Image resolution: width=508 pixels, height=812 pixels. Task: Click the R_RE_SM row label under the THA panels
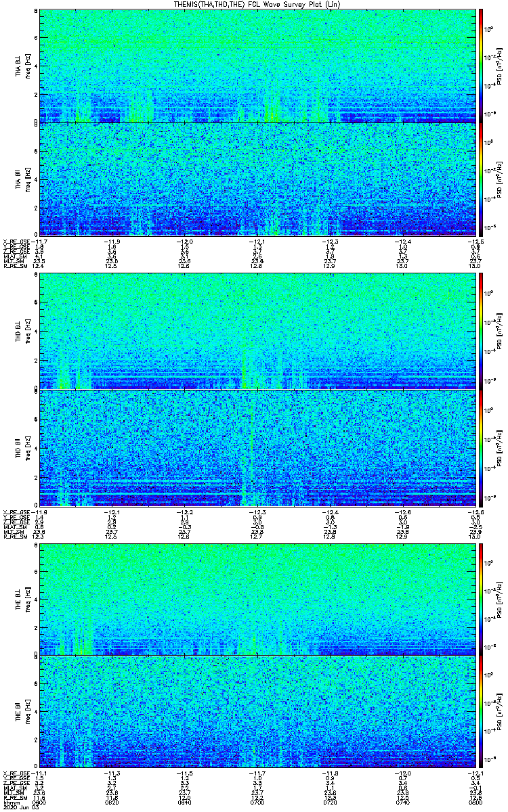14,266
